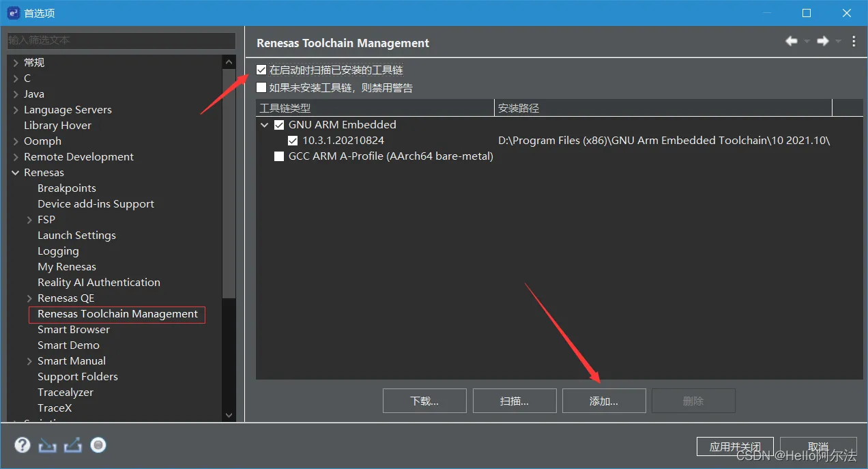868x469 pixels.
Task: Open the forward history dropdown arrow
Action: (838, 42)
